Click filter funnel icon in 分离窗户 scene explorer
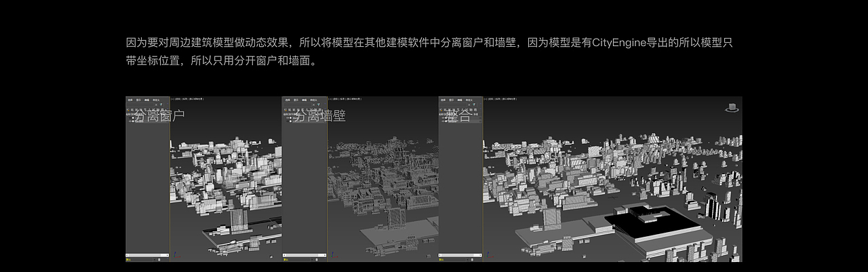This screenshot has height=272, width=868. [161, 104]
